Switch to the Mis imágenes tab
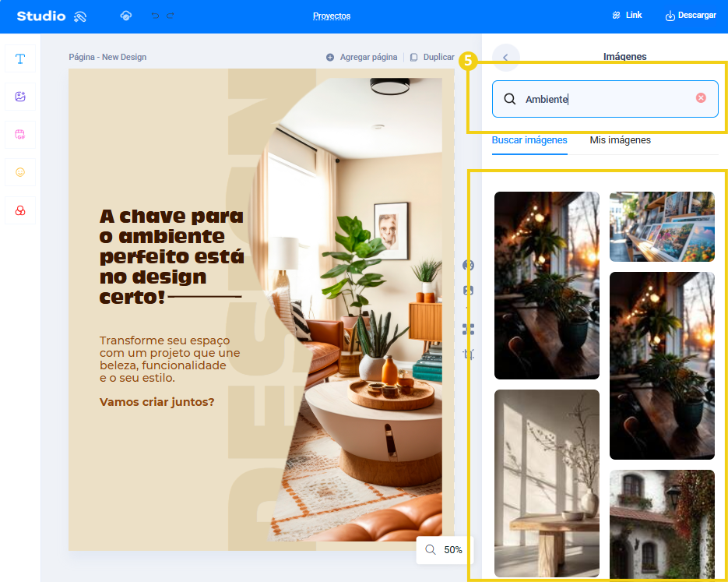728x582 pixels. pos(621,140)
